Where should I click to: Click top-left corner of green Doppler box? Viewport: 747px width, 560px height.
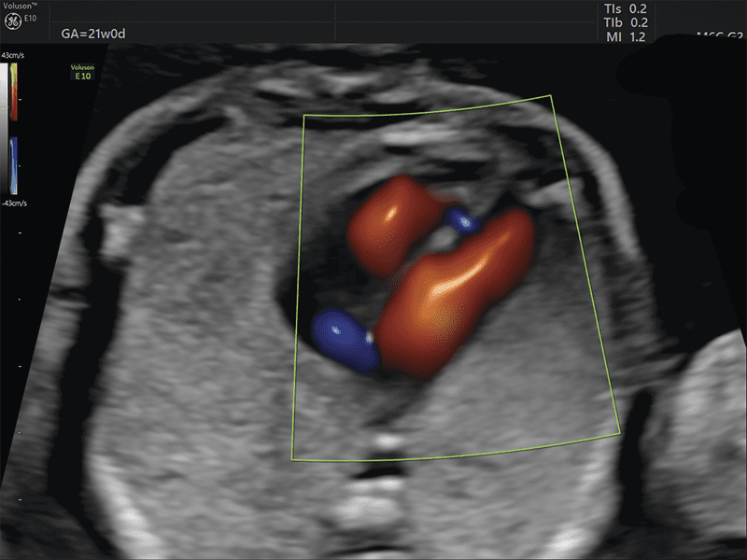pyautogui.click(x=305, y=116)
